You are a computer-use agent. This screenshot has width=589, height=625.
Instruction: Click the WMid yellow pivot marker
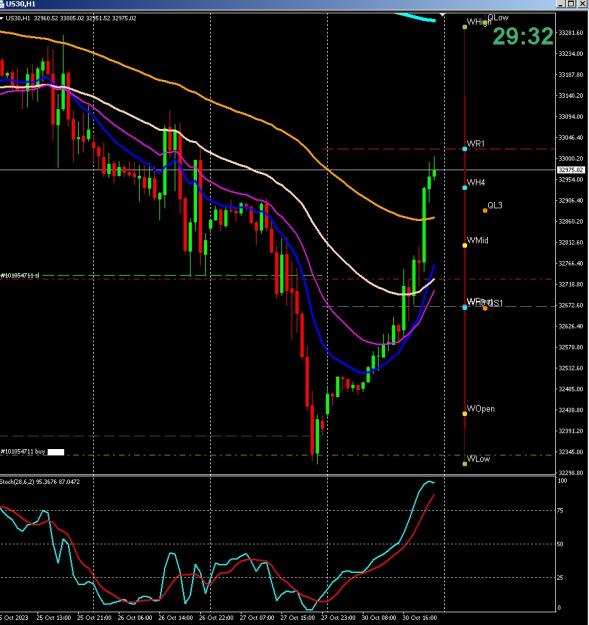[x=465, y=246]
